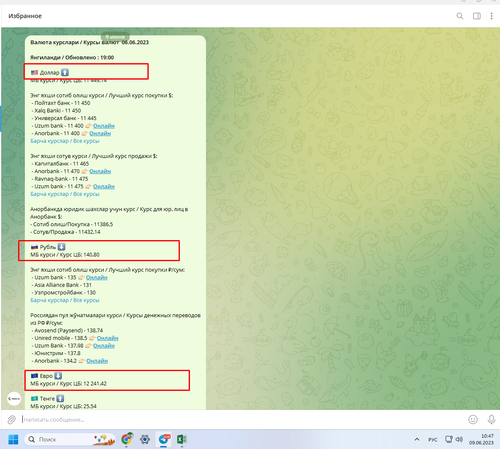Open Онлайн link next to Anorbank 11 470
This screenshot has width=500, height=449.
click(x=100, y=171)
